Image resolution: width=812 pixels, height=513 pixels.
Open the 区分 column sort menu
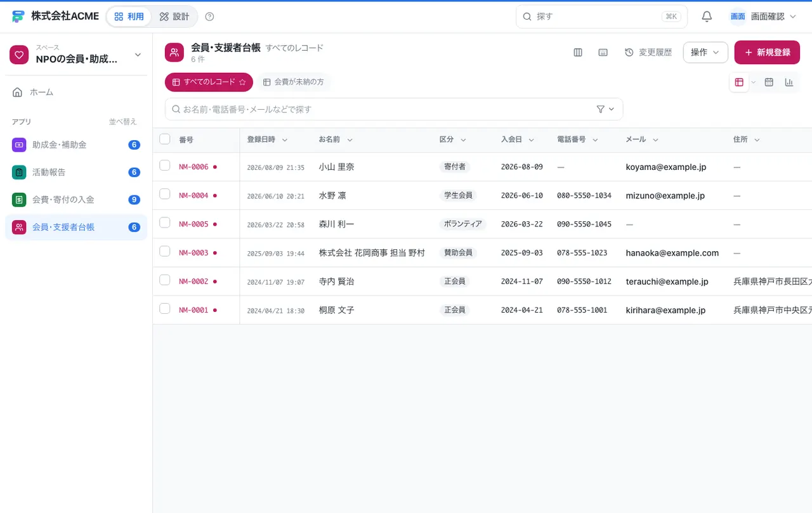(x=463, y=140)
